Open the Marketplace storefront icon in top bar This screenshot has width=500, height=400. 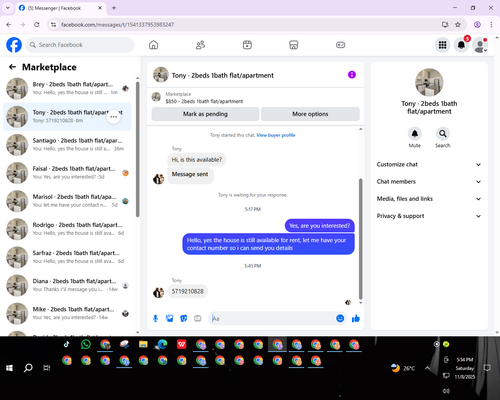294,45
